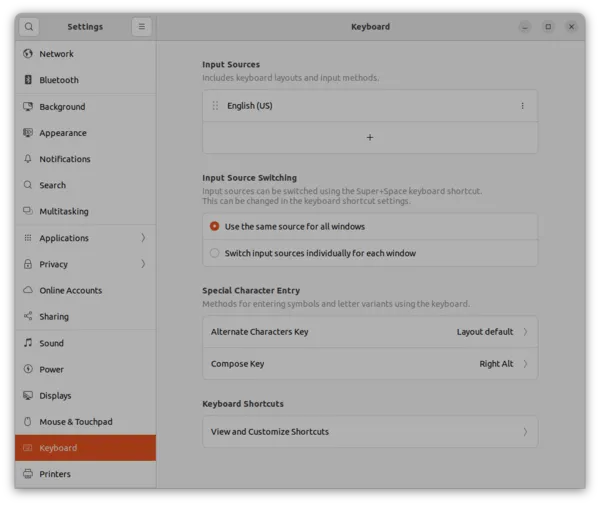Click the Alternate Characters Key label
Viewport: 600px width, 505px height.
(259, 332)
